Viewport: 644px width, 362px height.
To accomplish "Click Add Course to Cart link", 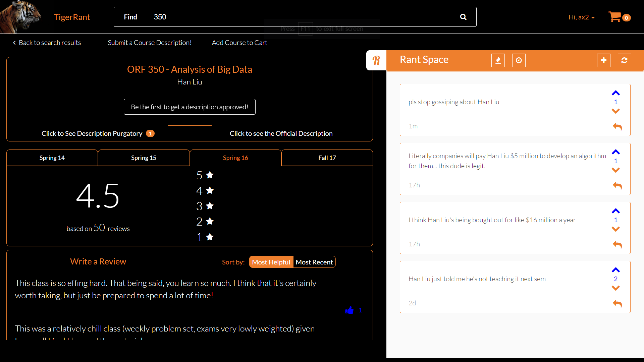I will pos(239,43).
